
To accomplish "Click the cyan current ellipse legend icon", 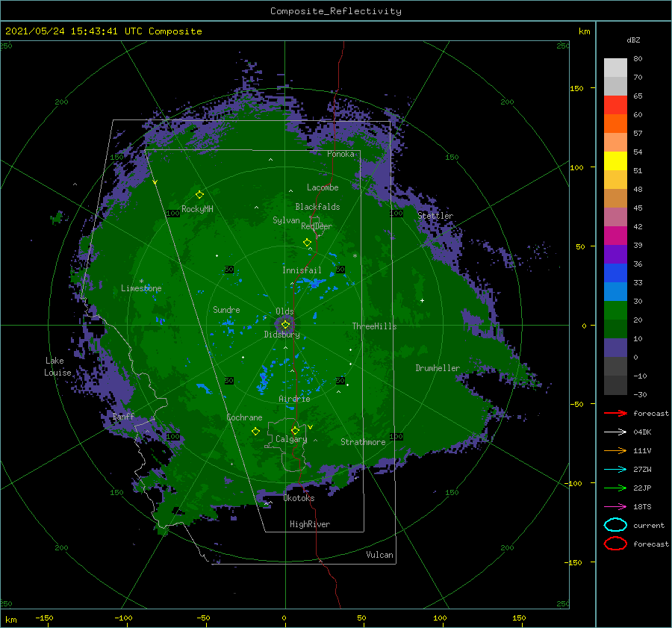I will pyautogui.click(x=615, y=525).
